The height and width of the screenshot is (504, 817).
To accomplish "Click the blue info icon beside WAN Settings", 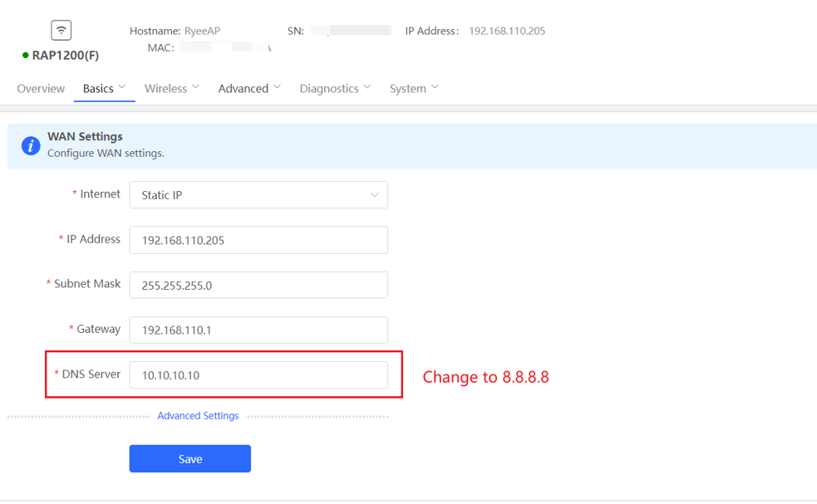I will pyautogui.click(x=31, y=146).
